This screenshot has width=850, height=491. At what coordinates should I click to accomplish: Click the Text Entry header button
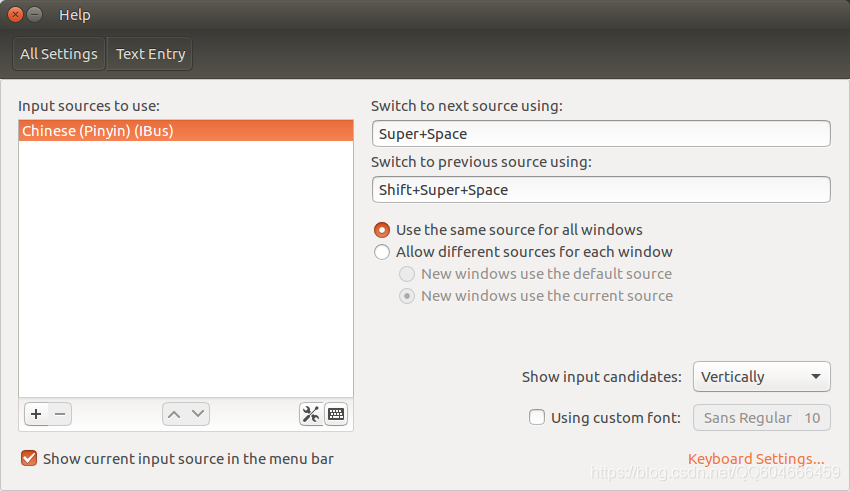(x=150, y=54)
